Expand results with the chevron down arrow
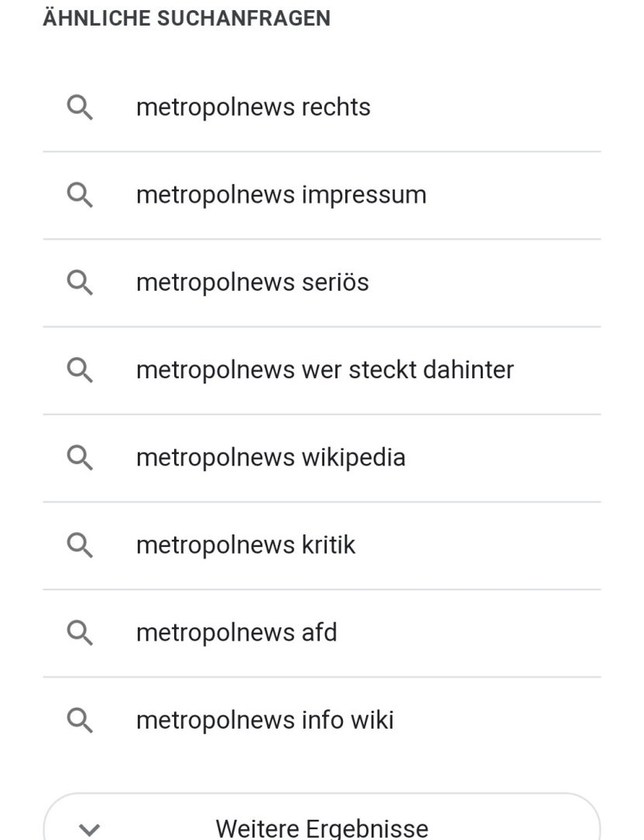 (90, 829)
